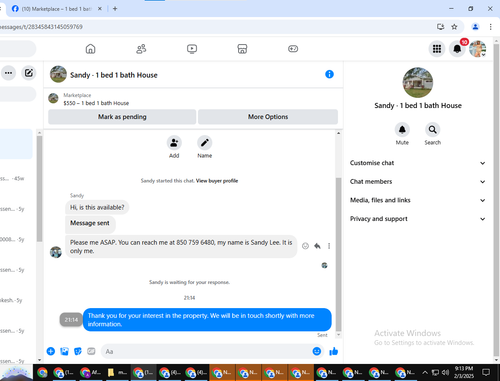Click the house thumbnail in right panel
Screen dimensions: 500x381
tap(418, 83)
